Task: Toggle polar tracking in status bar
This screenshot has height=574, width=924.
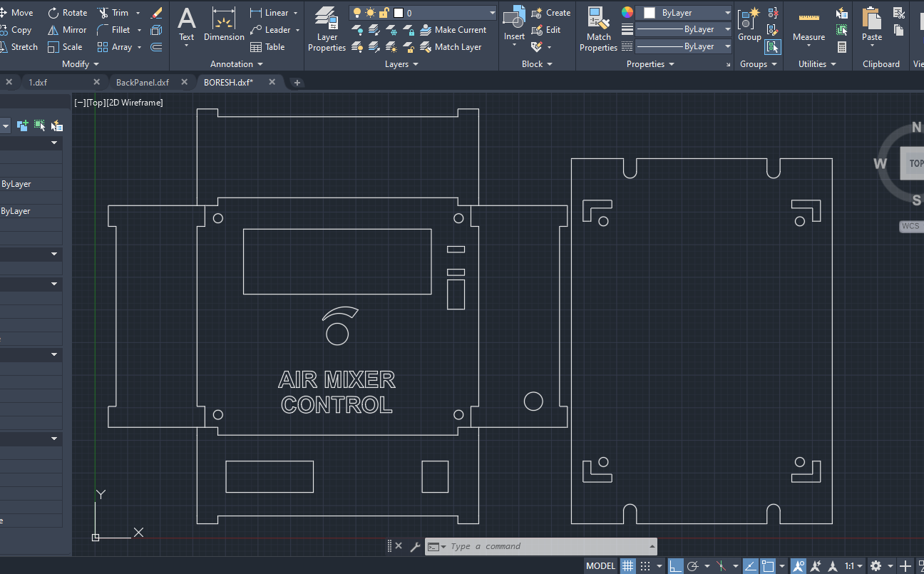Action: click(x=692, y=566)
